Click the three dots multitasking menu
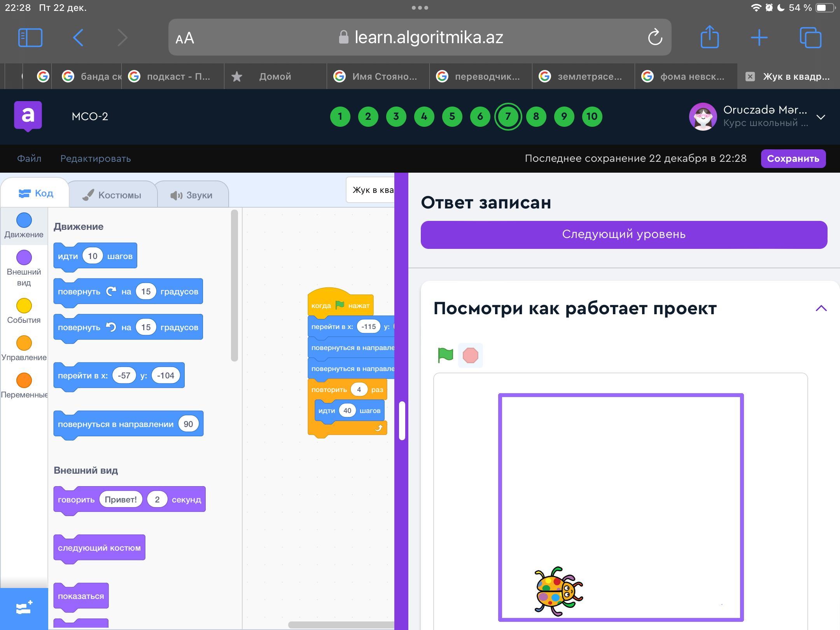 coord(420,8)
